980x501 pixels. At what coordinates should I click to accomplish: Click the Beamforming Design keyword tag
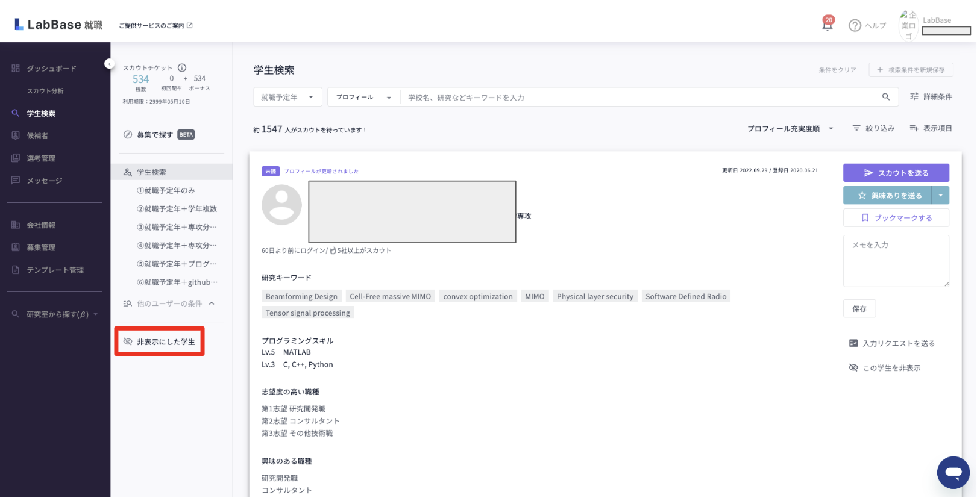[301, 296]
